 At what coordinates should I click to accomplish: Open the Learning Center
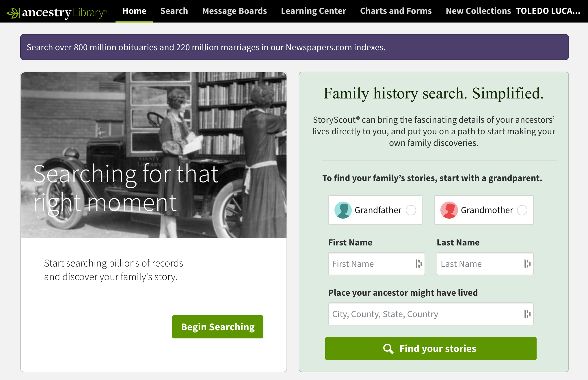pyautogui.click(x=313, y=11)
